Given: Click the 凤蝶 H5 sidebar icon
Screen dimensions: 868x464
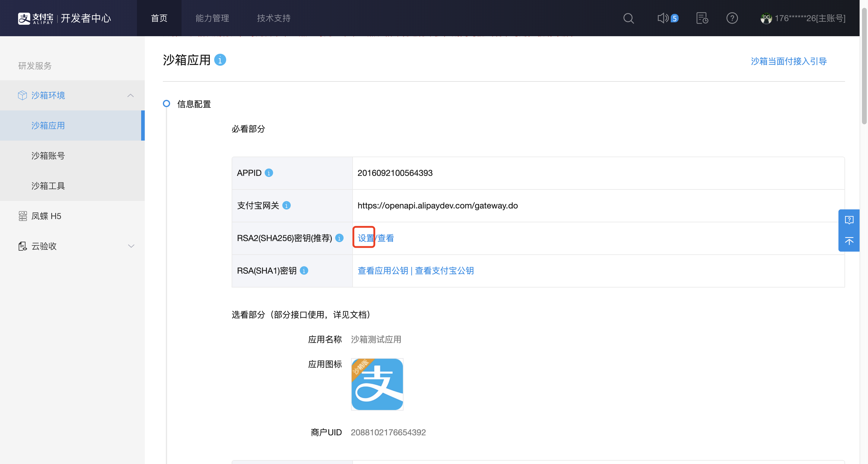Looking at the screenshot, I should [23, 216].
